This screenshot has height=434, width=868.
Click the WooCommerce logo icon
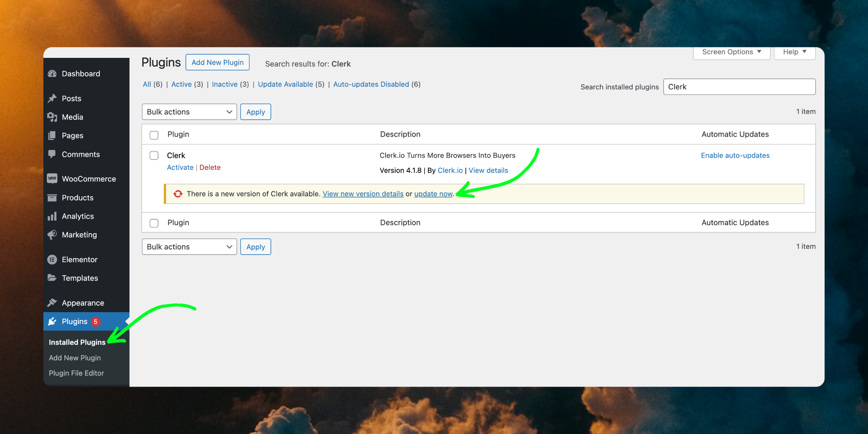pyautogui.click(x=52, y=179)
